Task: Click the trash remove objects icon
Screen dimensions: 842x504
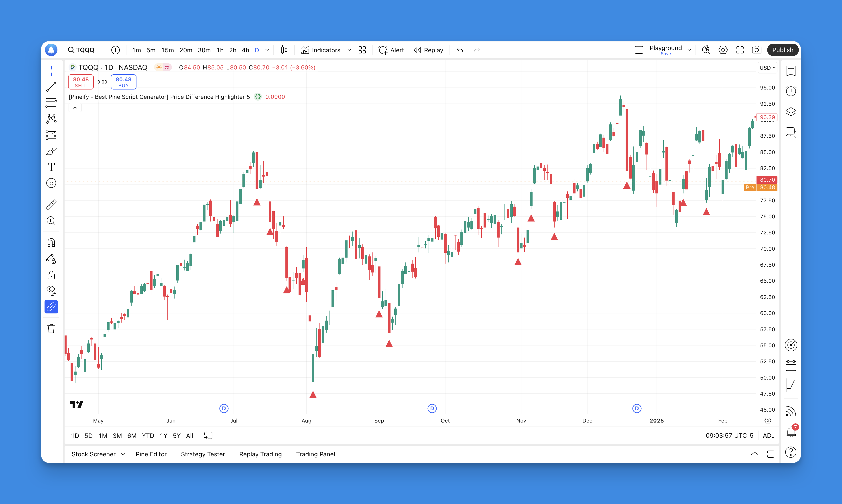Action: click(x=51, y=329)
